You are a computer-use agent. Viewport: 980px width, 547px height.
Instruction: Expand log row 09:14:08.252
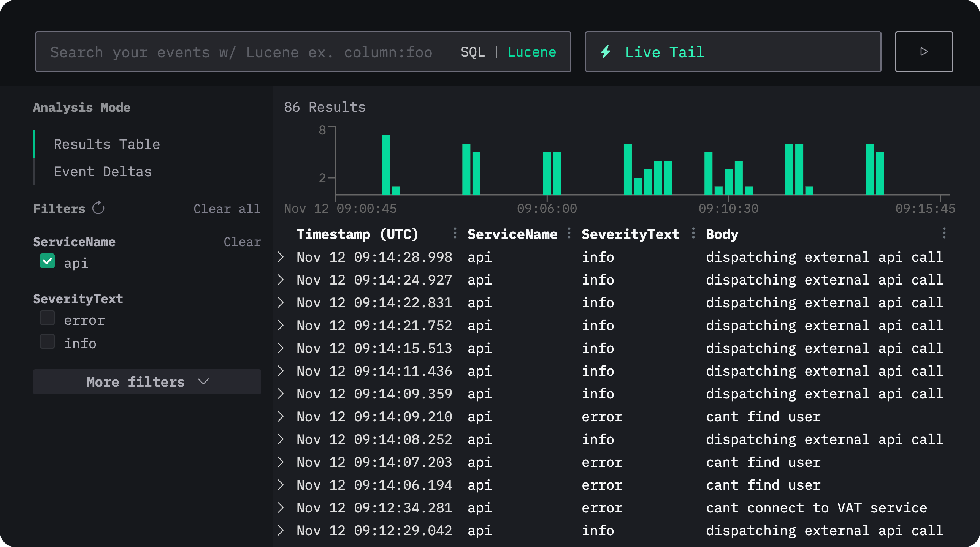[x=281, y=439]
